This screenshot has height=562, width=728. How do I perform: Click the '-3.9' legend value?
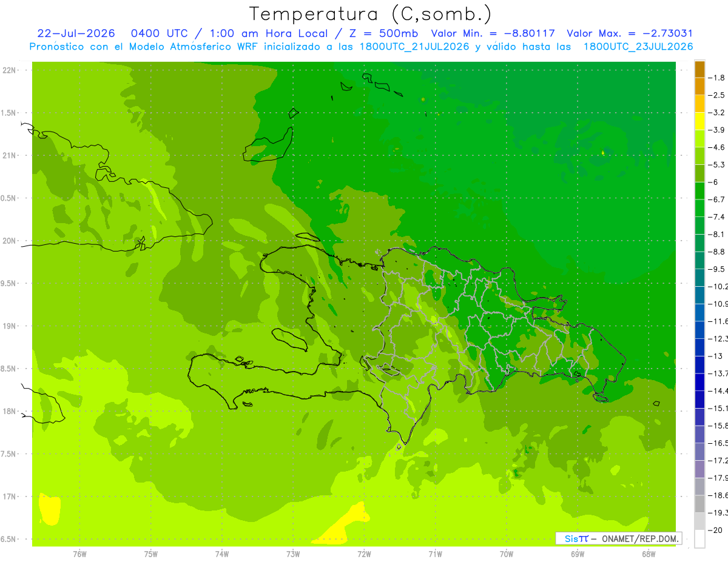716,130
